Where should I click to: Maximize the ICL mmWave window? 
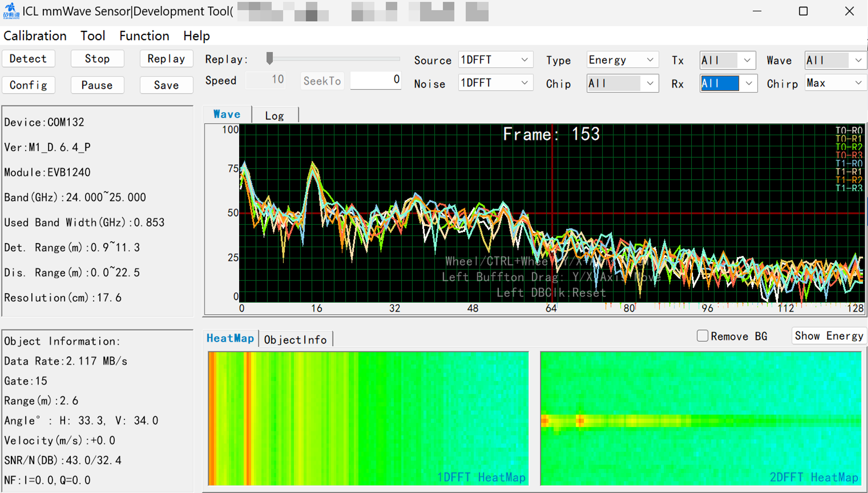803,11
